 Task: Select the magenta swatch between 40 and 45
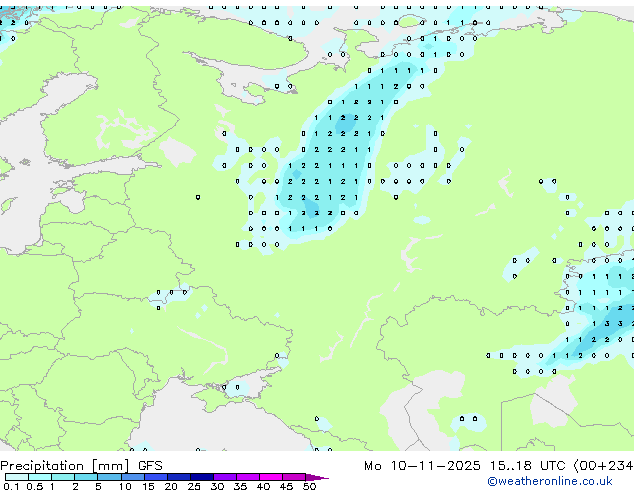click(271, 477)
